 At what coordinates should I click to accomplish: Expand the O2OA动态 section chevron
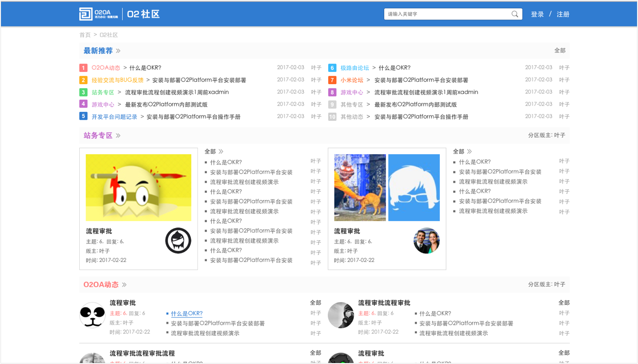tap(124, 285)
